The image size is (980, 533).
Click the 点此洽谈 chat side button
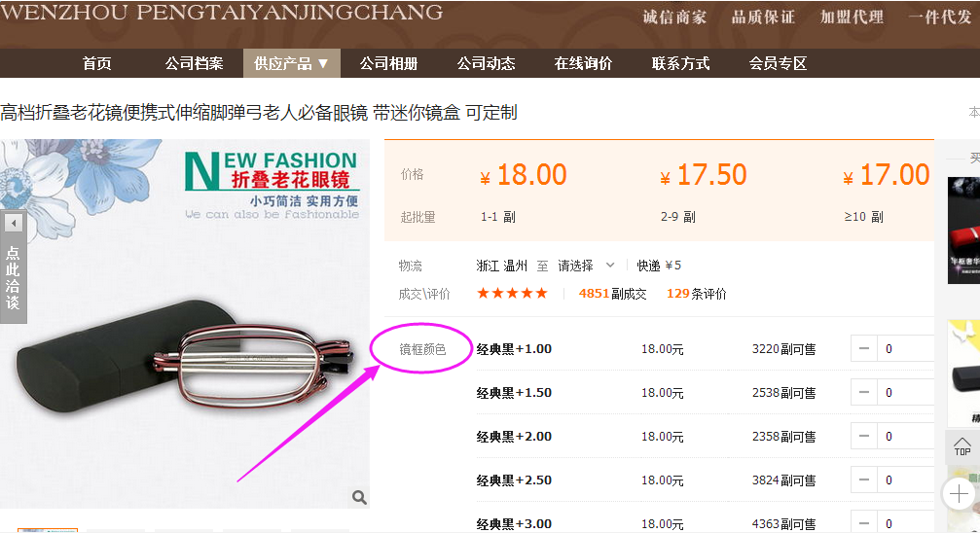(13, 278)
